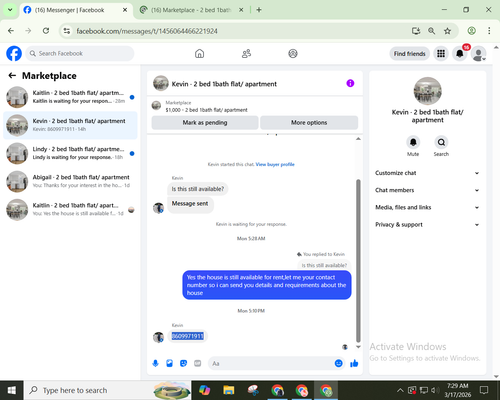500x400 pixels.
Task: Attach a file image icon
Action: pyautogui.click(x=169, y=363)
